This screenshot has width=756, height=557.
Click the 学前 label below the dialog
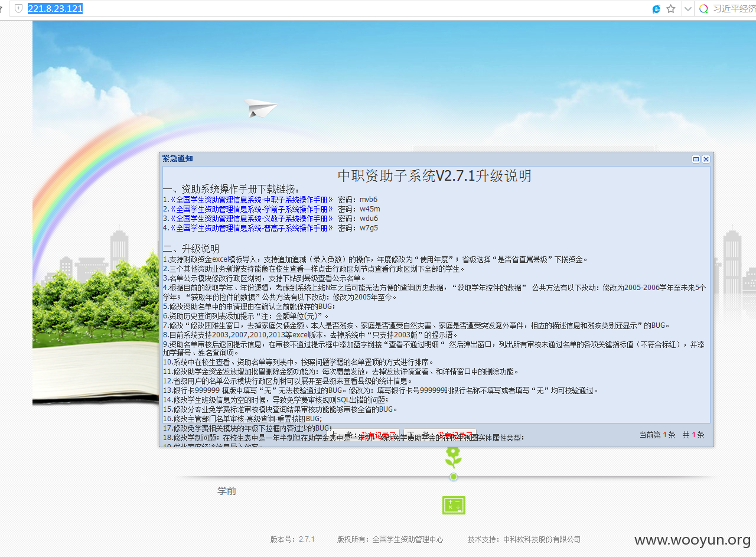coord(227,491)
